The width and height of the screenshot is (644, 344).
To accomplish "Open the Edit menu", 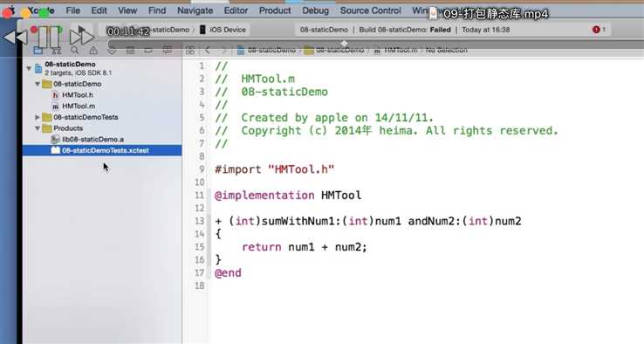I will (x=99, y=10).
